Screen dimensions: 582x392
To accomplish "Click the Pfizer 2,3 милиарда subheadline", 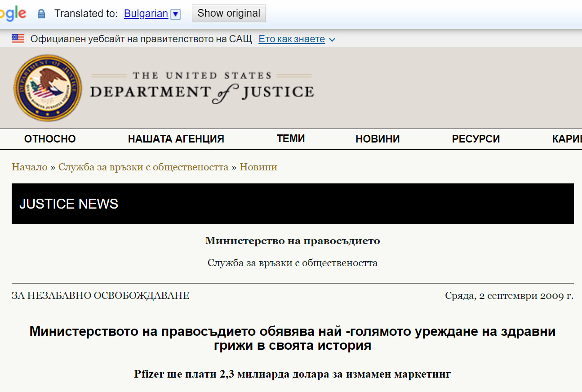I will (x=292, y=374).
